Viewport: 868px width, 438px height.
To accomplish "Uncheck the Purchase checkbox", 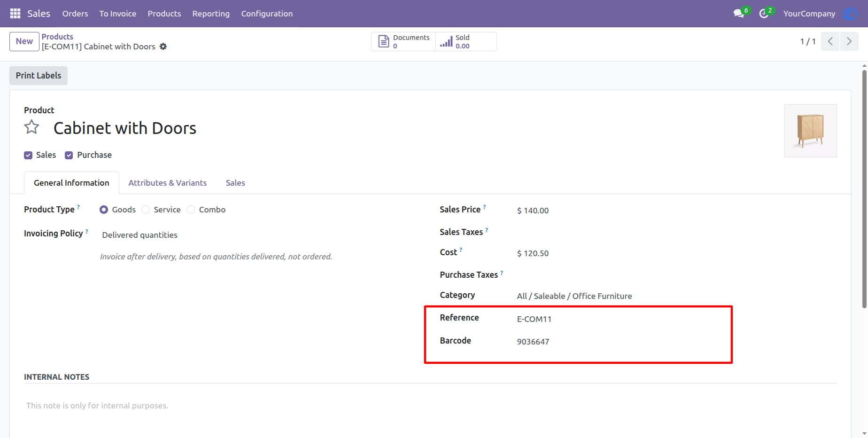I will 69,156.
